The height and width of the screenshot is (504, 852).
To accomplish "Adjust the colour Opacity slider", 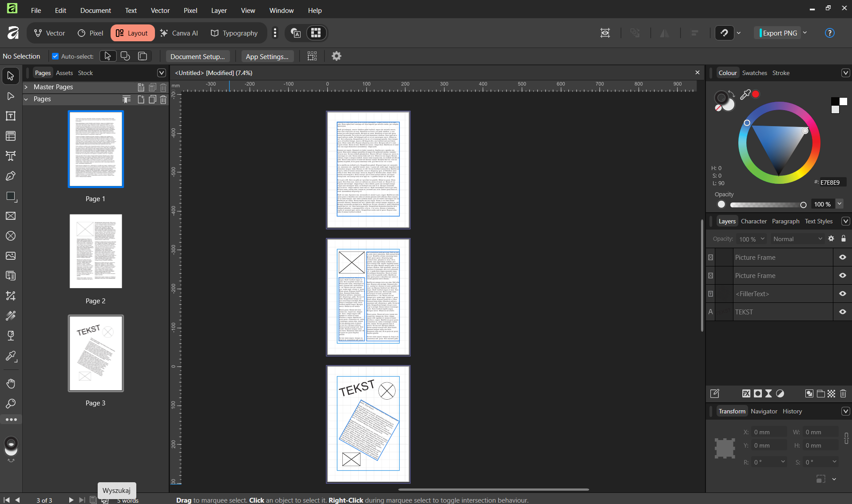I will pyautogui.click(x=766, y=205).
